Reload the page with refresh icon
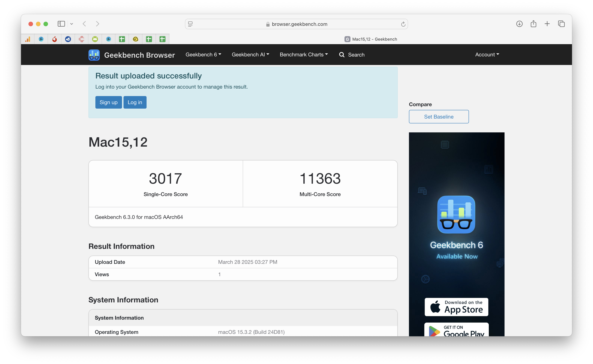The width and height of the screenshot is (593, 364). tap(403, 24)
